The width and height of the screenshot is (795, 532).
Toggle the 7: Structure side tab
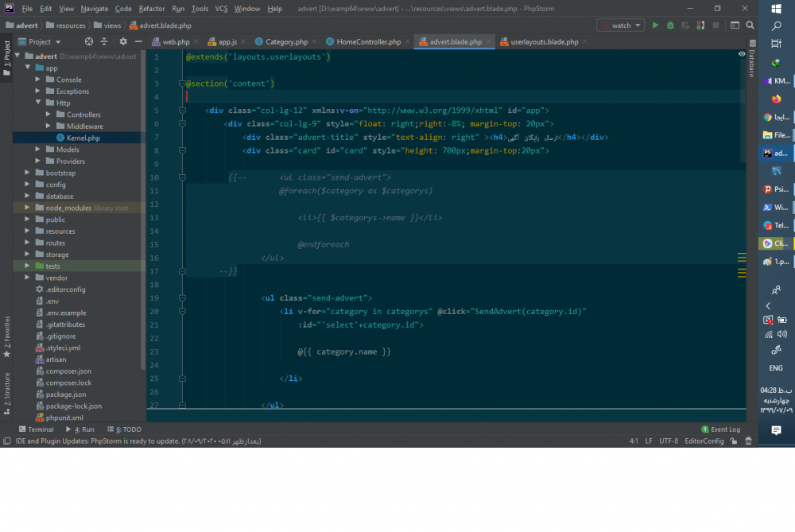click(6, 394)
